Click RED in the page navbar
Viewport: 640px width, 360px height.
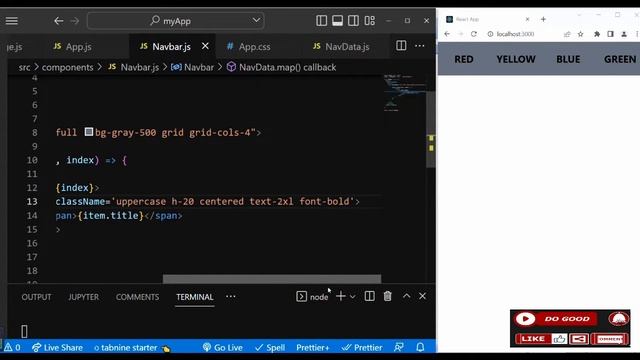coord(464,59)
